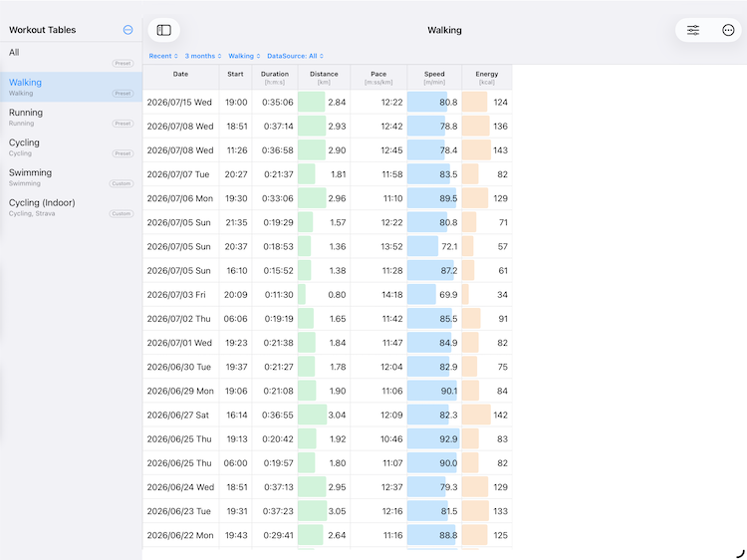Image resolution: width=747 pixels, height=560 pixels.
Task: Change the 3 months period dropdown
Action: (x=203, y=56)
